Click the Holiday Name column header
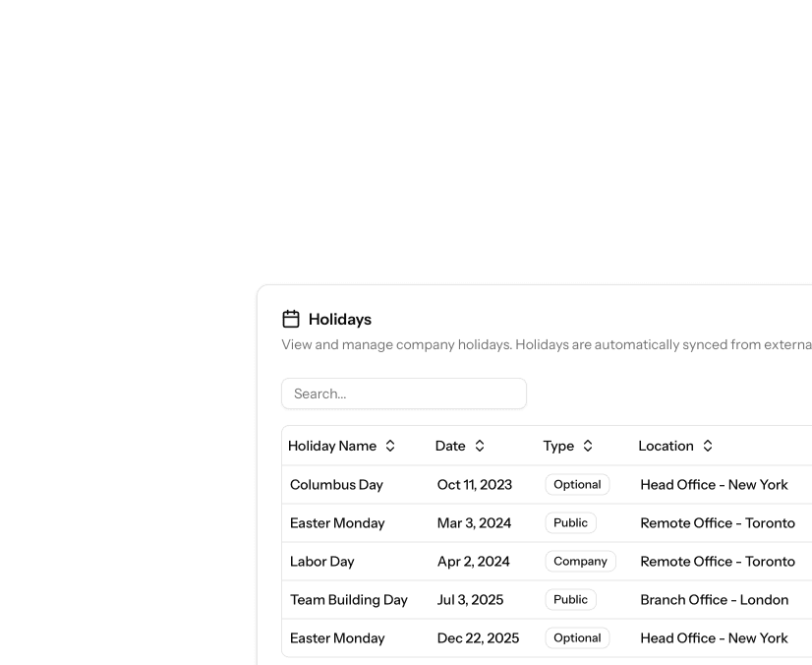Screen dimensions: 812x665 tap(332, 446)
